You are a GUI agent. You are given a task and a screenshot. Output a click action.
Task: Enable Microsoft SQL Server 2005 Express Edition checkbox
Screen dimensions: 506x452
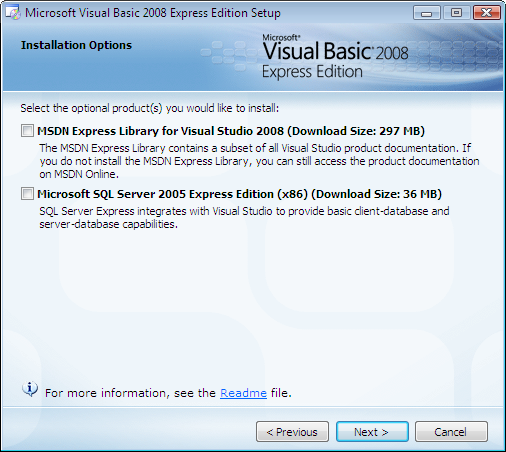pos(27,194)
